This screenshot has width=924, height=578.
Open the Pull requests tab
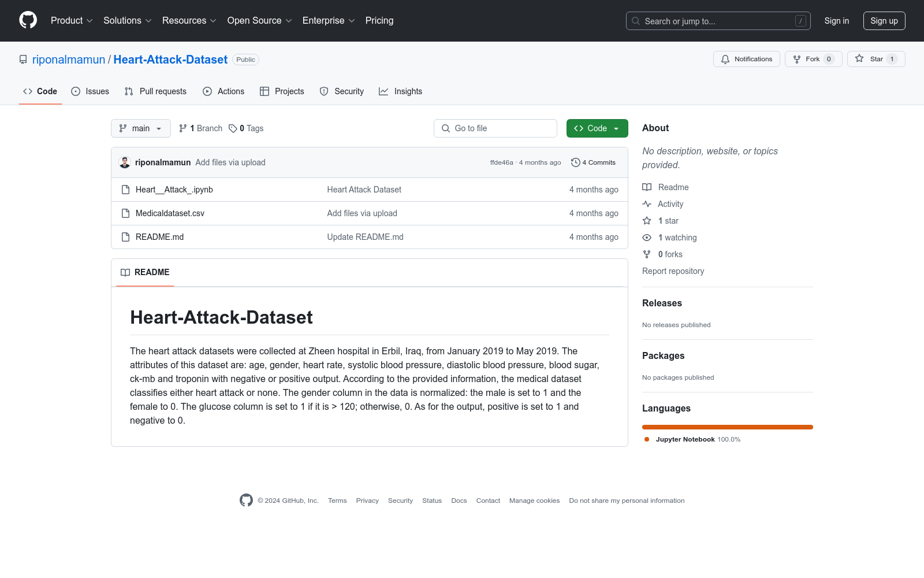click(x=155, y=91)
